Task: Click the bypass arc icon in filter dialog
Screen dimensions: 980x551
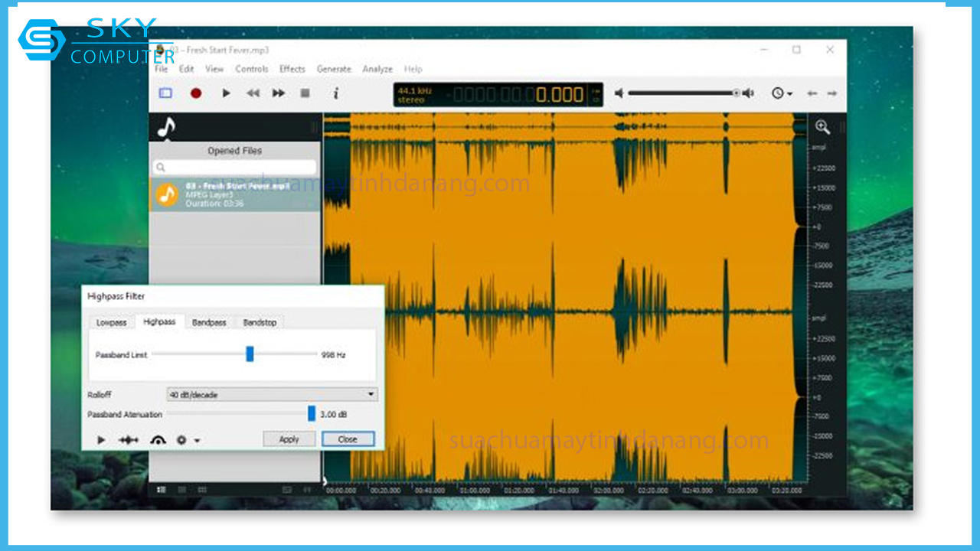Action: click(x=158, y=440)
